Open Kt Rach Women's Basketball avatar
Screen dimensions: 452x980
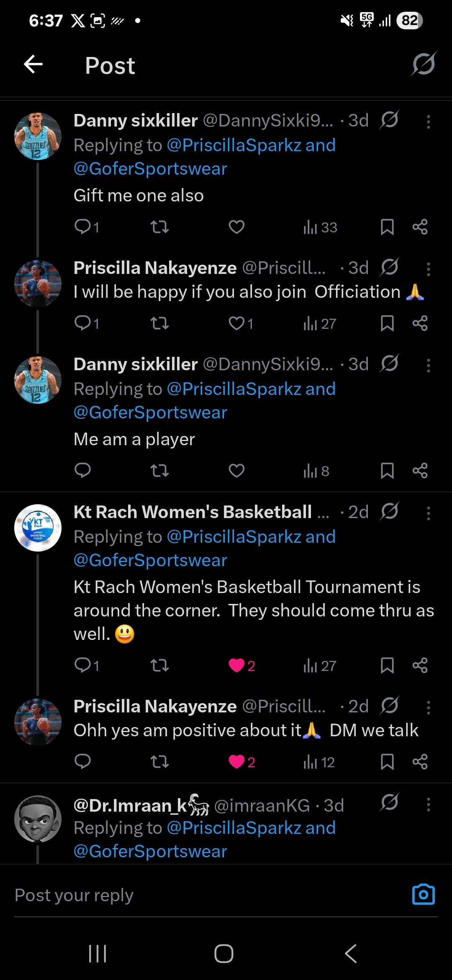click(38, 528)
